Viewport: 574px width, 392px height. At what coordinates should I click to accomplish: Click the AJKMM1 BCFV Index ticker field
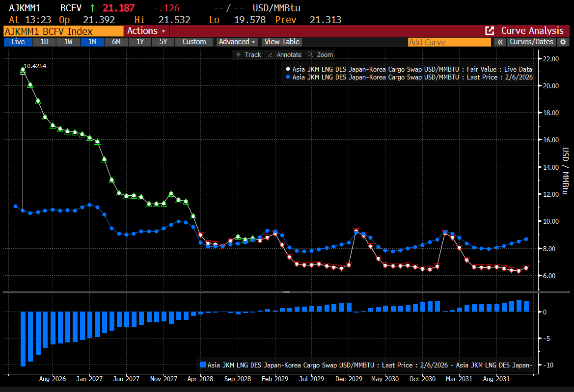(64, 31)
